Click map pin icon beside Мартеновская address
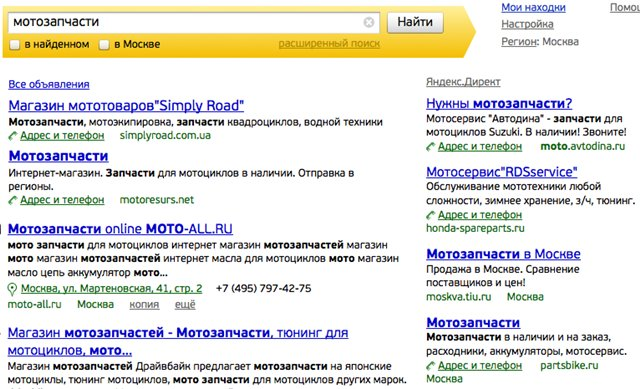This screenshot has width=640, height=389. (12, 289)
